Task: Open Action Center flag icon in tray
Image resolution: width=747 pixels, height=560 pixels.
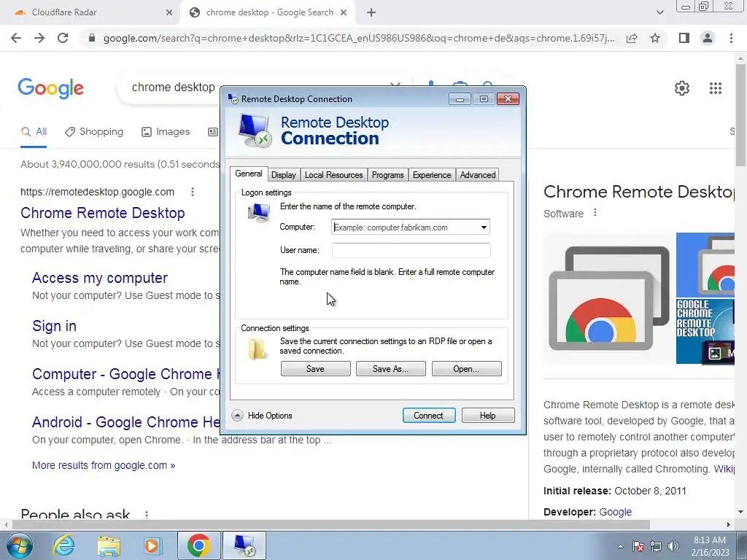Action: (x=638, y=546)
